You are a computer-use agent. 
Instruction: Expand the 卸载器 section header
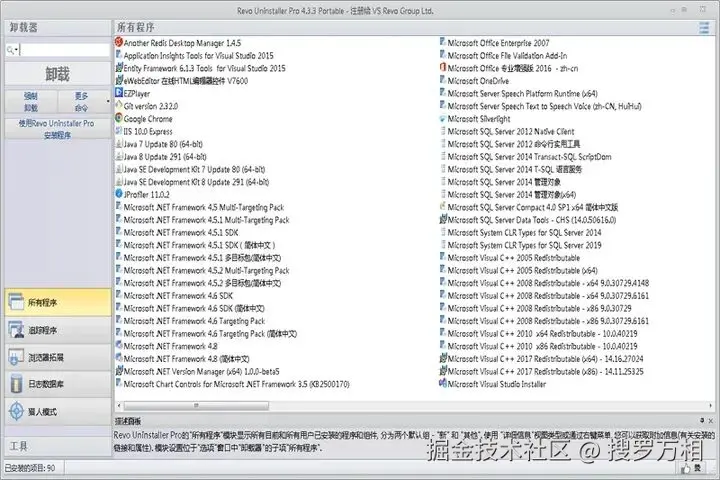[x=58, y=28]
